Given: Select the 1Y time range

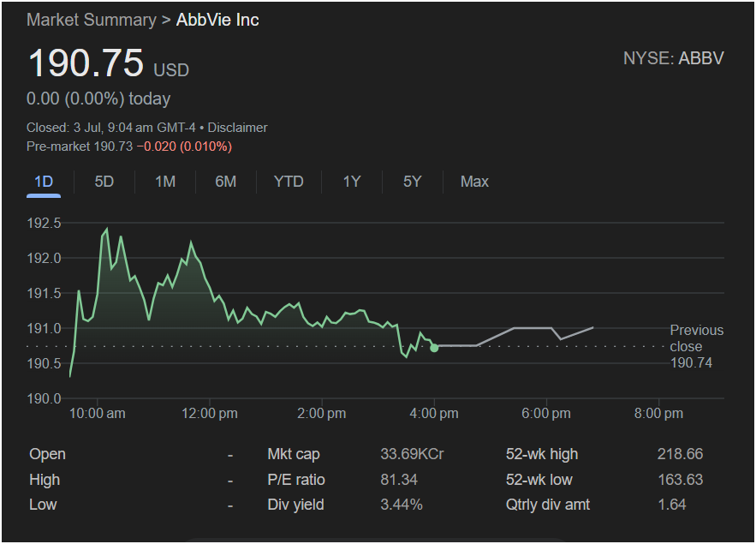Looking at the screenshot, I should click(352, 182).
